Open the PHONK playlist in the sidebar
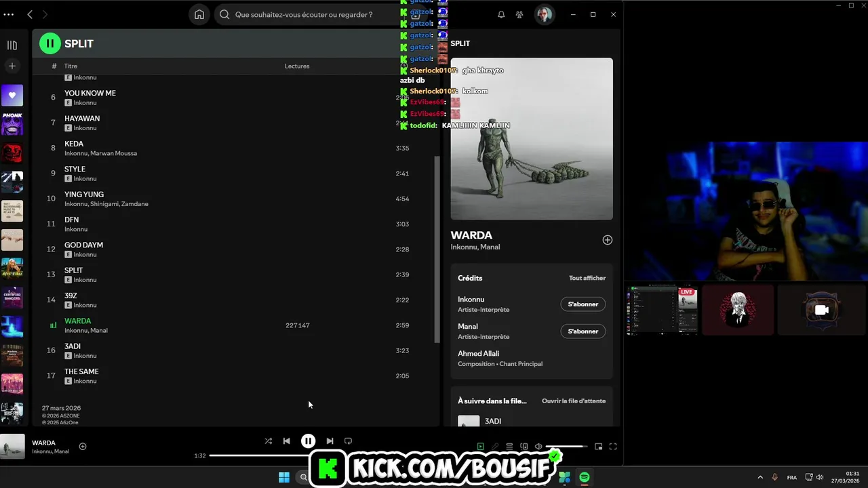The height and width of the screenshot is (488, 868). click(12, 124)
